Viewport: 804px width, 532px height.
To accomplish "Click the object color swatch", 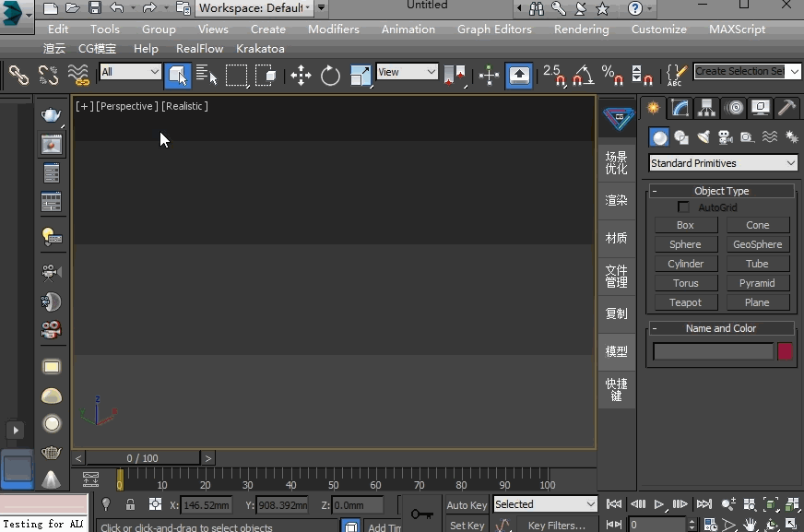I will [x=784, y=351].
